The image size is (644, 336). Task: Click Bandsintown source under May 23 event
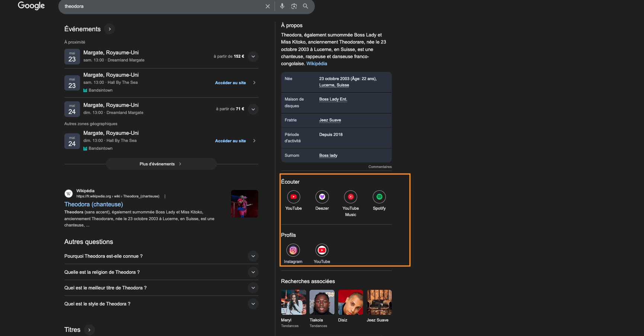tap(98, 90)
